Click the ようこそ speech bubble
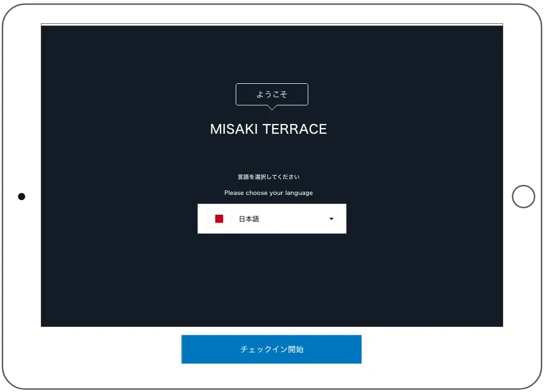This screenshot has height=392, width=544. 272,94
